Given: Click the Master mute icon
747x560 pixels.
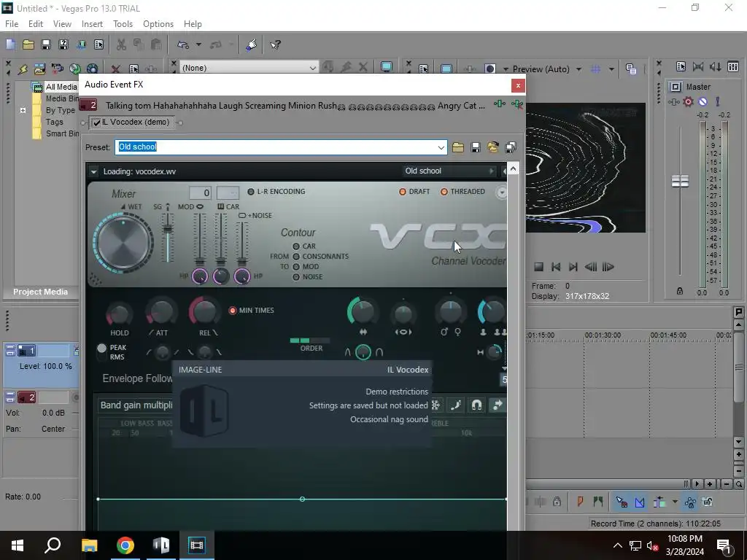Looking at the screenshot, I should point(703,102).
